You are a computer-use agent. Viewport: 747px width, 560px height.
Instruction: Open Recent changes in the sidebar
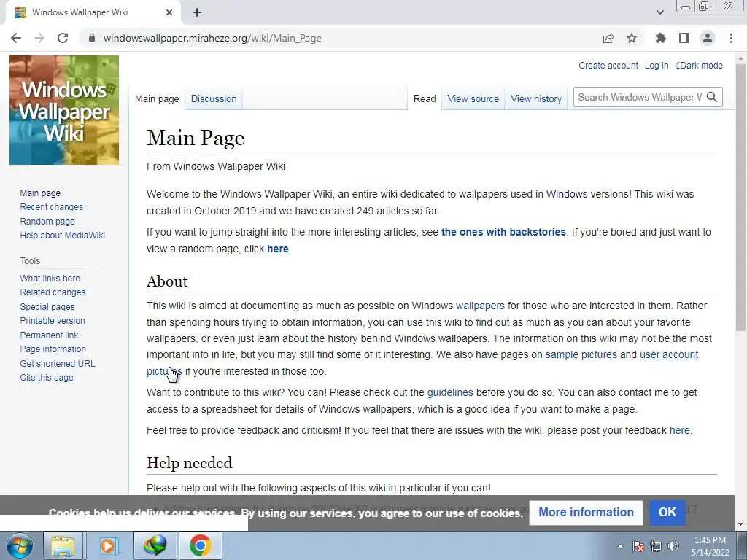[x=52, y=206]
